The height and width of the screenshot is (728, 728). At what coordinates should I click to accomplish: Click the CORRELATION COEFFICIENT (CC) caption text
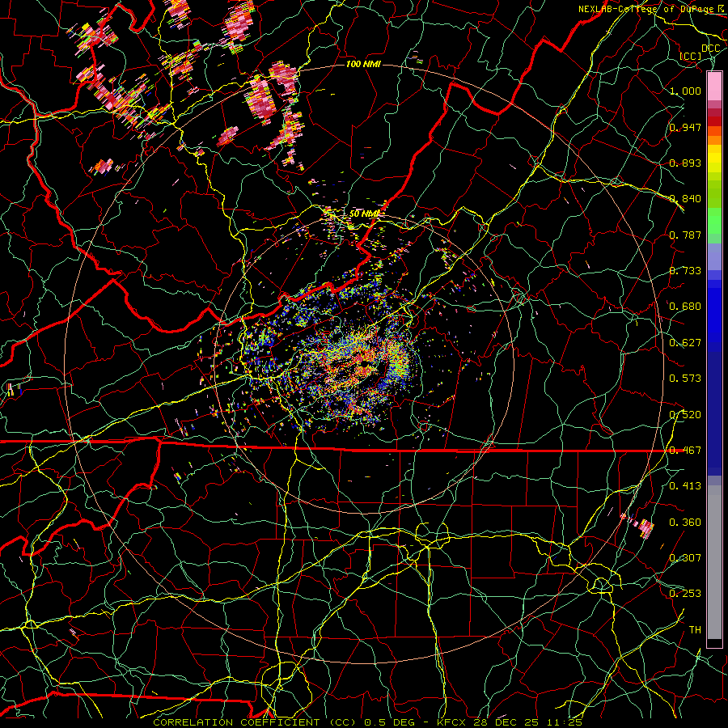[255, 722]
